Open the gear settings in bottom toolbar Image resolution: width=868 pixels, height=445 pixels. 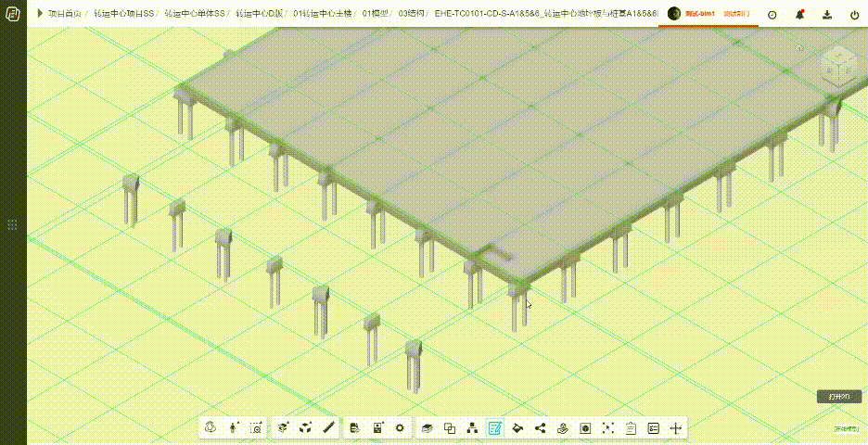coord(400,428)
